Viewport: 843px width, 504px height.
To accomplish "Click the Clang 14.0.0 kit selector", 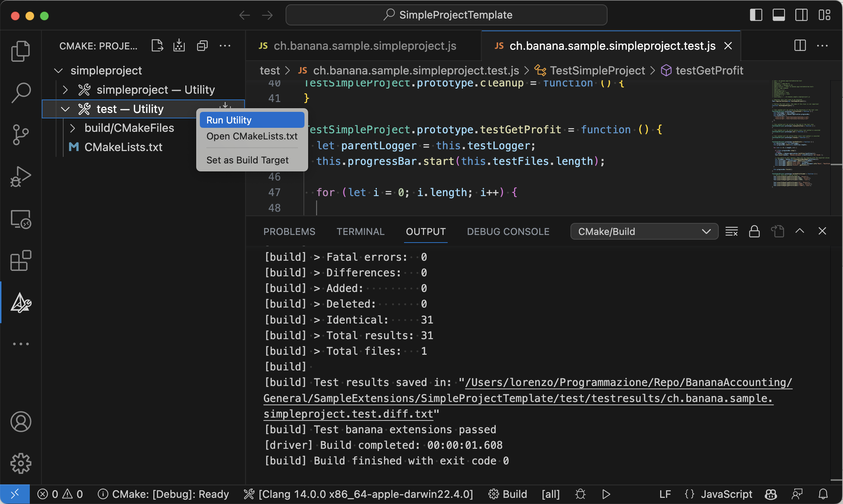I will [358, 494].
